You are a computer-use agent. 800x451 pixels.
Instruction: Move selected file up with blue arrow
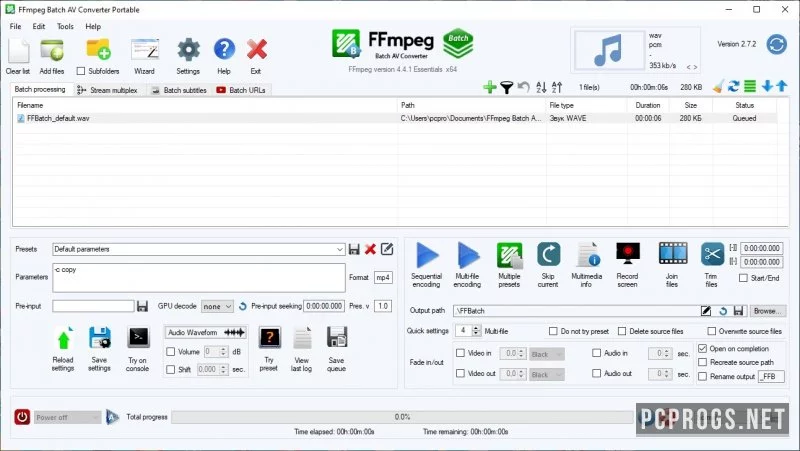coord(782,87)
